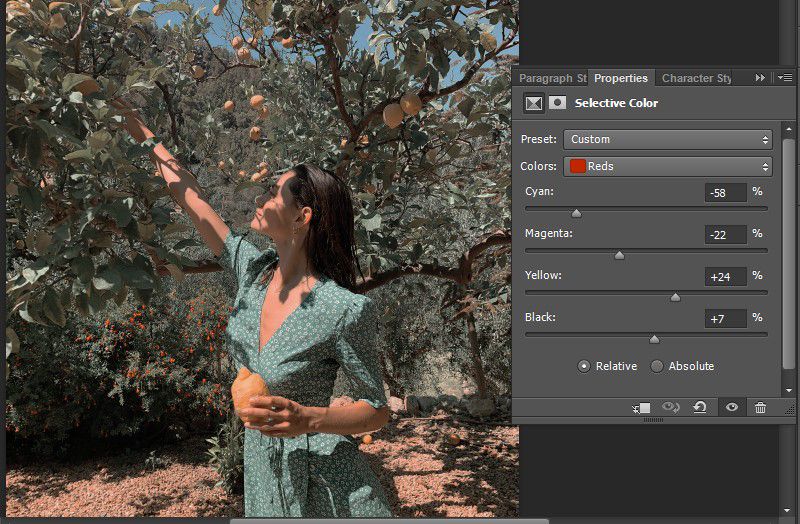Viewport: 800px width, 524px height.
Task: Click the Magenta label
Action: pyautogui.click(x=548, y=234)
